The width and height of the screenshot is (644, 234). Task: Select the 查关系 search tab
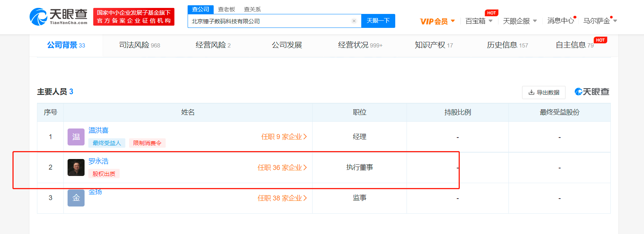pos(252,9)
